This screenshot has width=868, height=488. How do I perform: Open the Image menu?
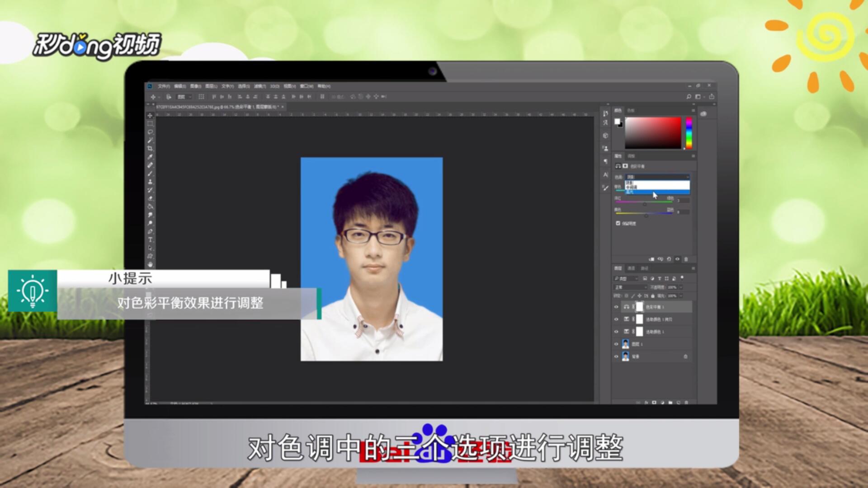pyautogui.click(x=196, y=86)
